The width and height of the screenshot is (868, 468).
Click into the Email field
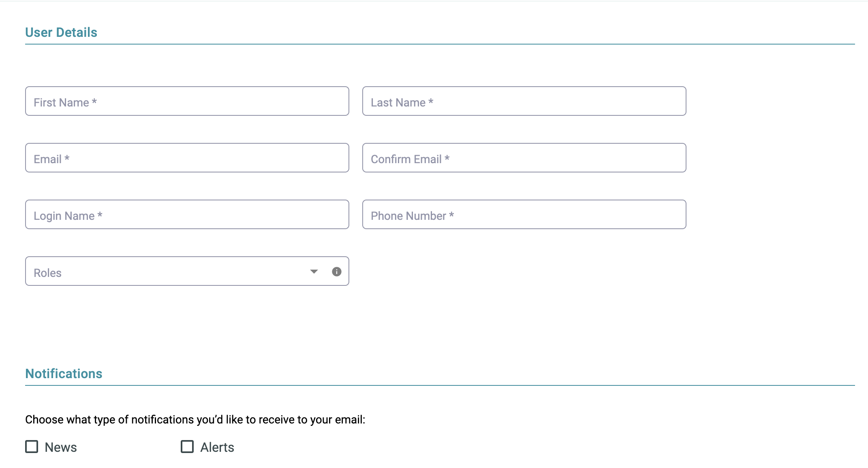pos(187,158)
